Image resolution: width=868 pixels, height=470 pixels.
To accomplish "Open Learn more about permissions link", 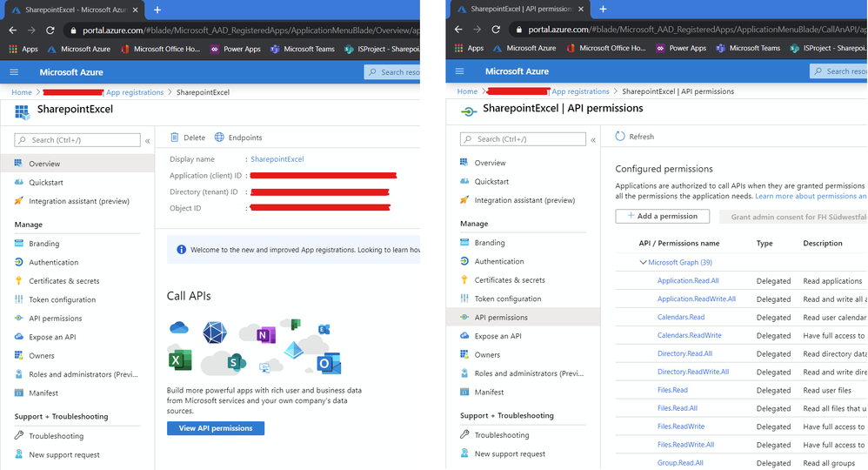I will (x=811, y=196).
